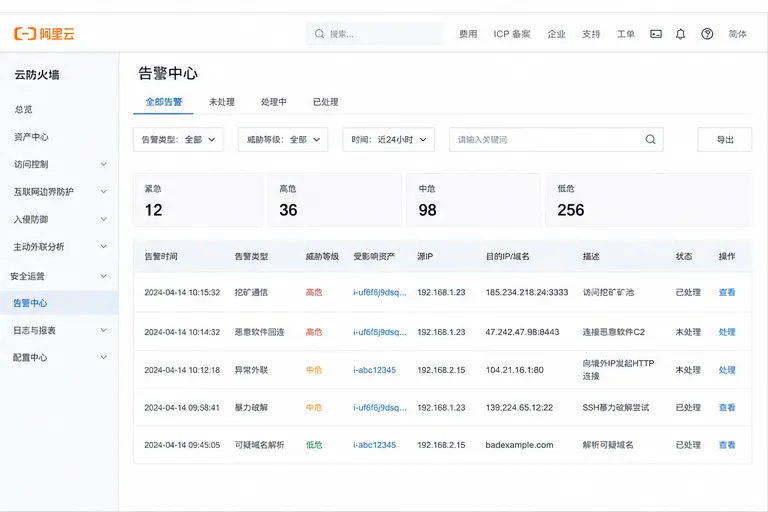Screen dimensions: 768x512
Task: Expand 访问控制 chevron in sidebar
Action: (x=104, y=164)
